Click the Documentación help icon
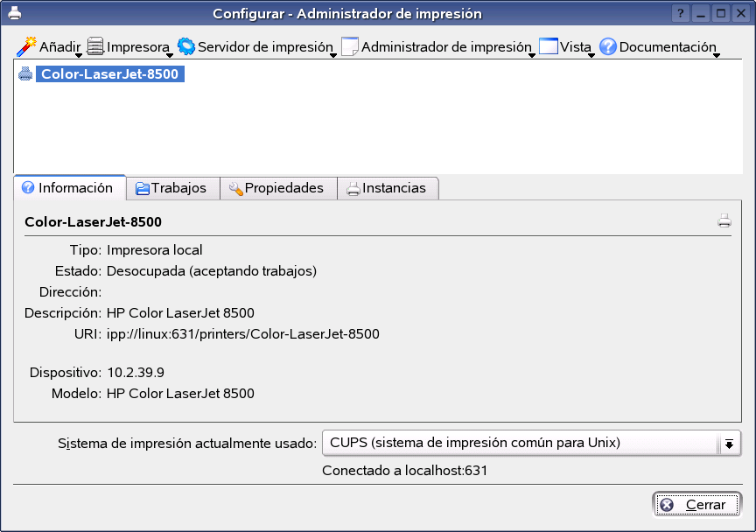This screenshot has width=756, height=532. click(608, 46)
